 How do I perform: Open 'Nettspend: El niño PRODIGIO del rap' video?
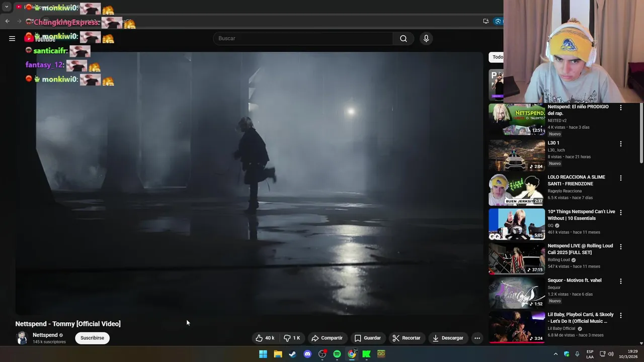coord(578,110)
